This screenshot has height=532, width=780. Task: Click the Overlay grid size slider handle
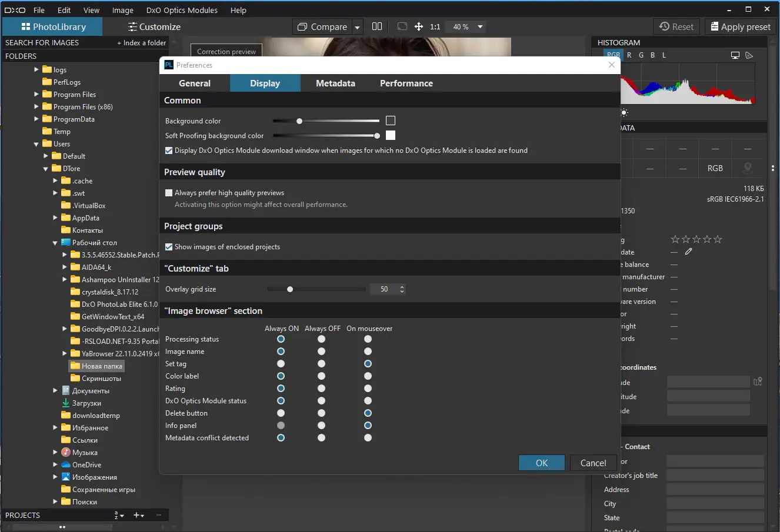[290, 289]
